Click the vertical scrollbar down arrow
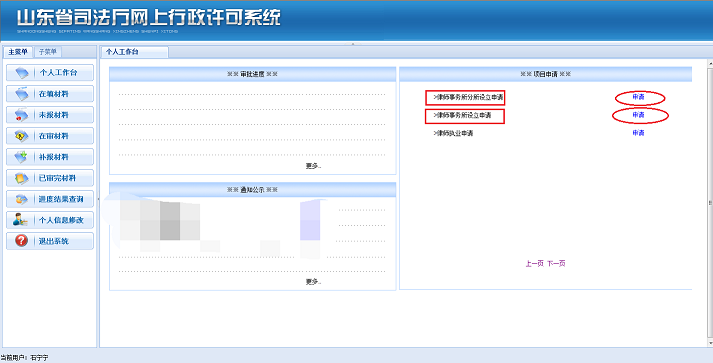713x363 pixels. pyautogui.click(x=710, y=342)
